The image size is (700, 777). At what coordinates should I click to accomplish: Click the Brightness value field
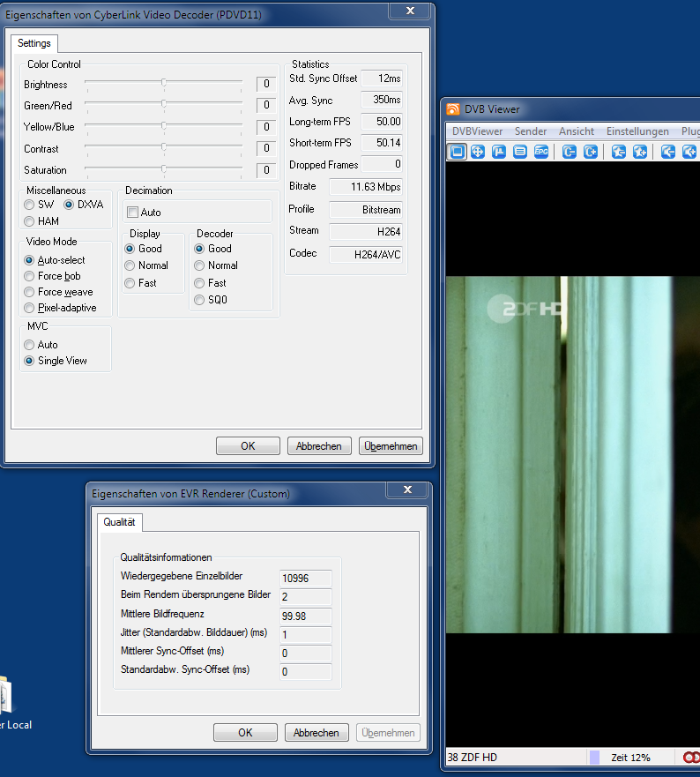point(266,84)
